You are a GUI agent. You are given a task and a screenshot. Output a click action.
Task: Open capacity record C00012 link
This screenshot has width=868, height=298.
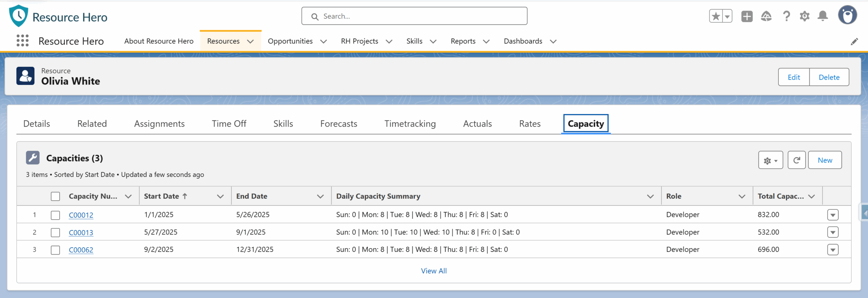(x=81, y=215)
